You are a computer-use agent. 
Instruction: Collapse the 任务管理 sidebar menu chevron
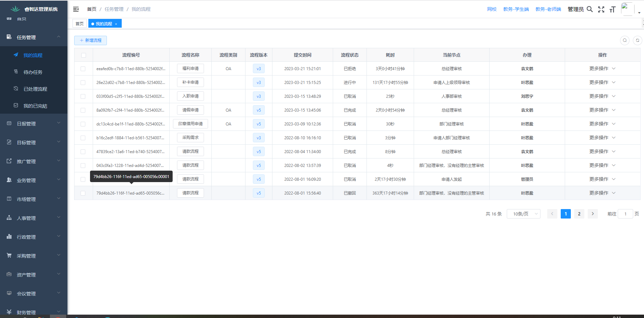point(59,37)
